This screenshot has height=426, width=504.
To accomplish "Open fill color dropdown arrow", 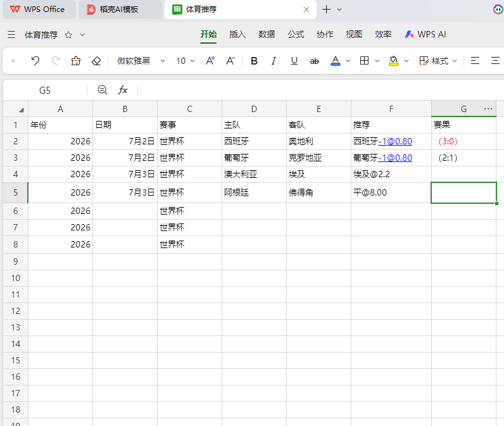I will coord(406,61).
